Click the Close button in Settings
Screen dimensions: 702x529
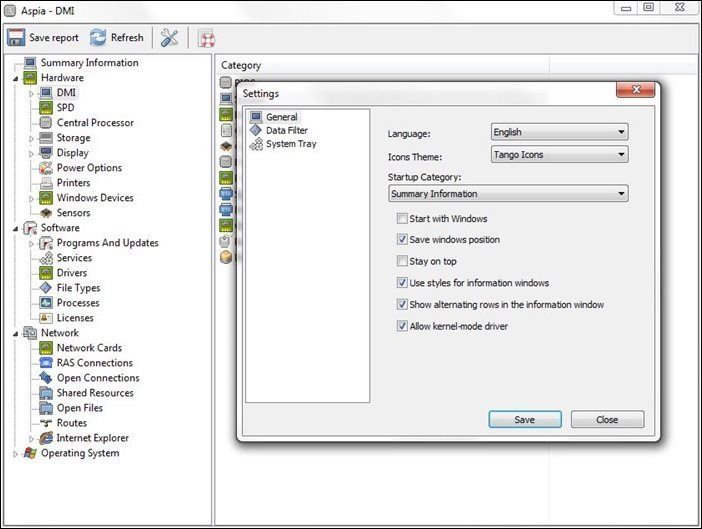click(x=607, y=419)
